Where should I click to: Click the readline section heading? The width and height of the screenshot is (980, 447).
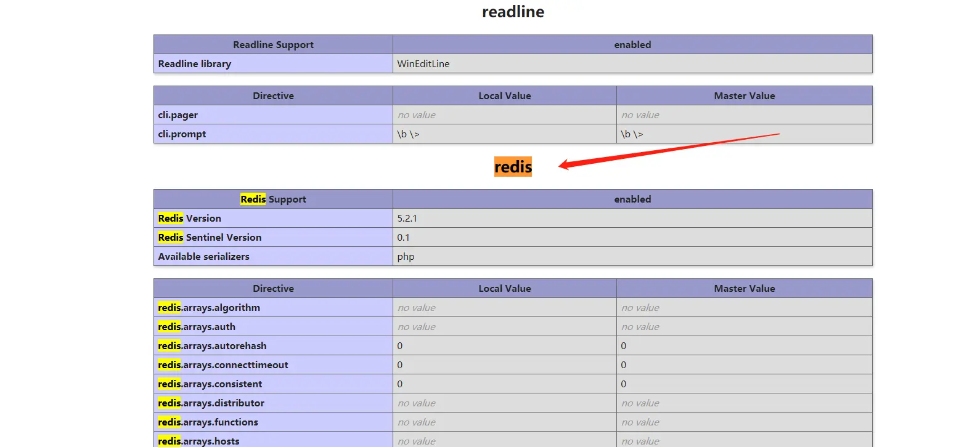(513, 12)
